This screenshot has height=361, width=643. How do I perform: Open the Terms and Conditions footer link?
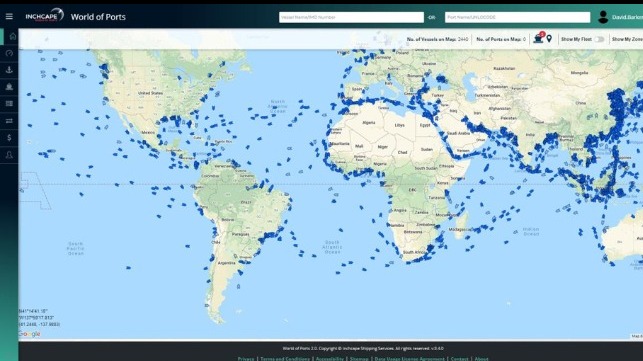click(x=285, y=359)
